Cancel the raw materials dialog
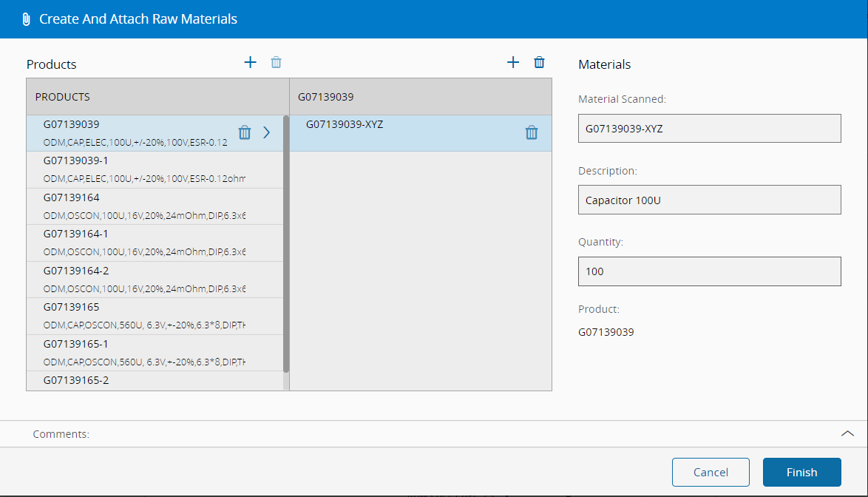 711,473
